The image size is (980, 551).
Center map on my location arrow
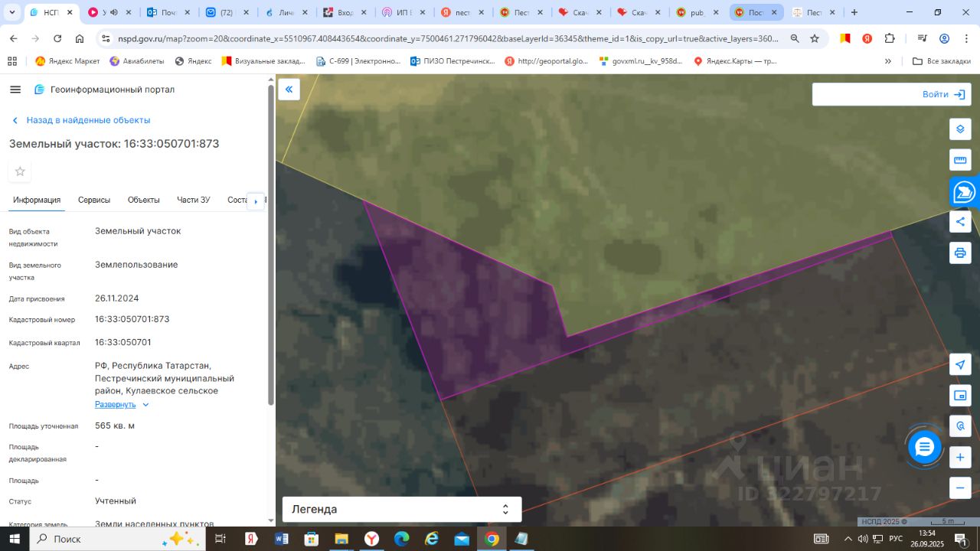(960, 364)
